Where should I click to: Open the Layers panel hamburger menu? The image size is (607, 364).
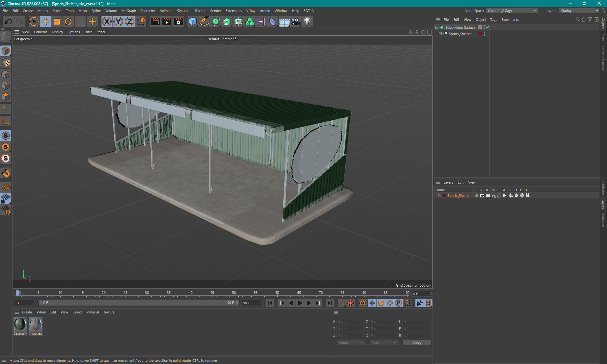coord(438,182)
